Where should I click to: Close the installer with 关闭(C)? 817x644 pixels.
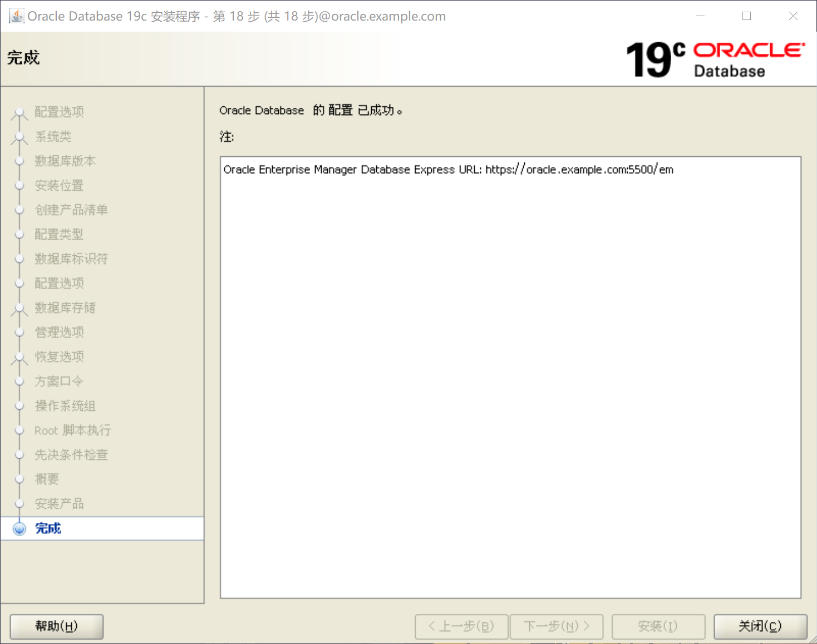(761, 626)
